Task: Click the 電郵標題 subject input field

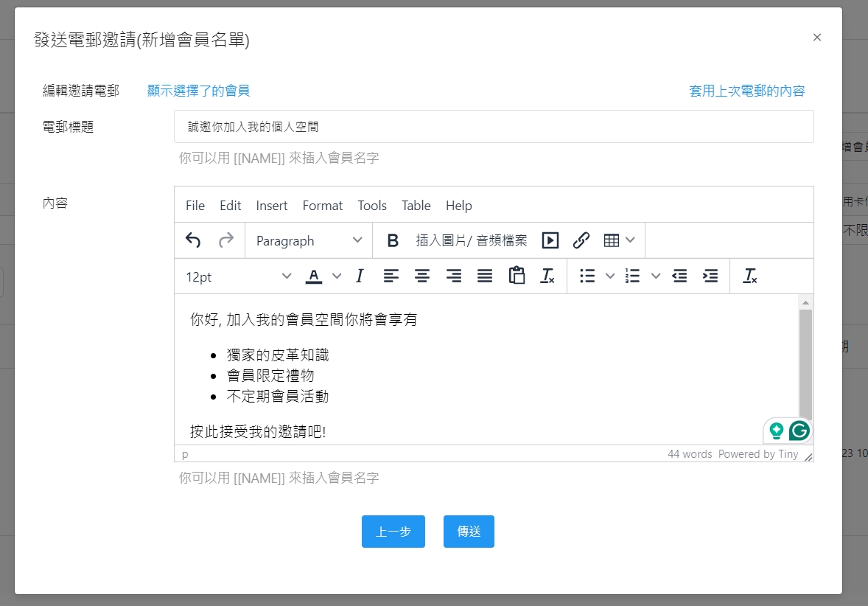Action: (x=494, y=127)
